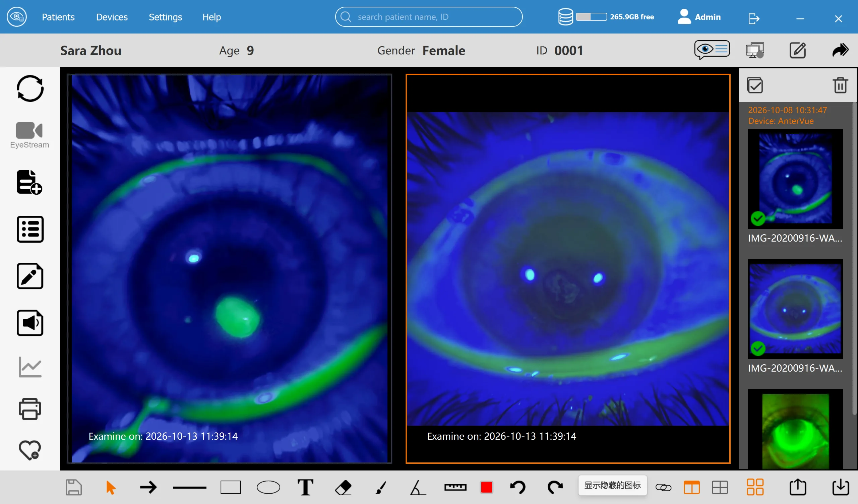The height and width of the screenshot is (504, 858).
Task: Select the rectangle shape tool
Action: click(x=231, y=487)
